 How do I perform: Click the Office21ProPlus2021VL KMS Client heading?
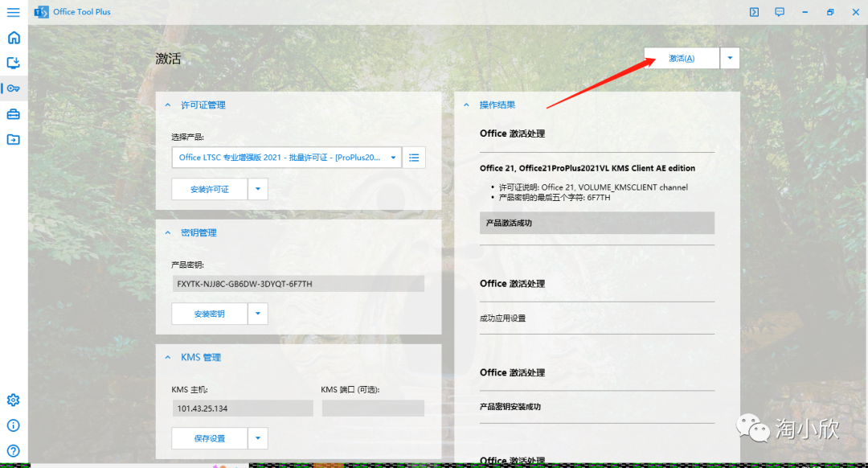(x=588, y=168)
